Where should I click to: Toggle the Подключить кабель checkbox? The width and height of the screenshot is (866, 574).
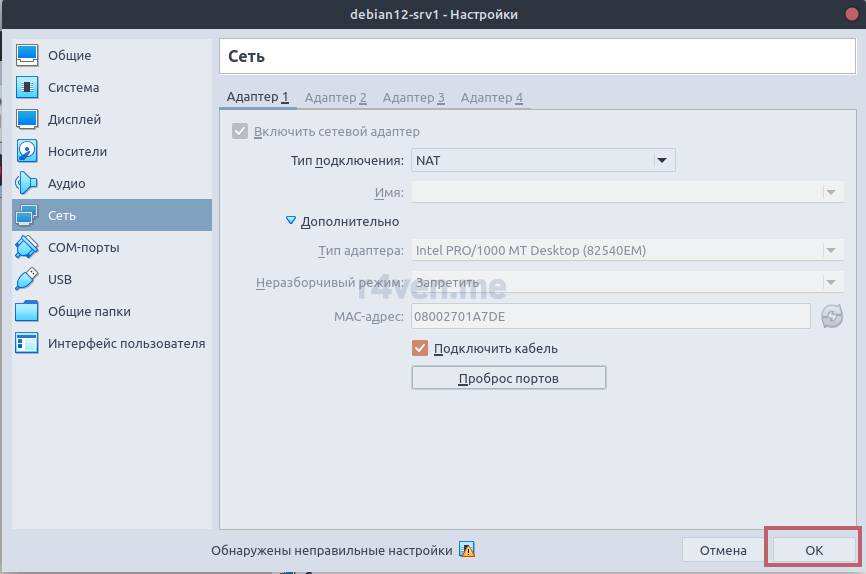[420, 349]
